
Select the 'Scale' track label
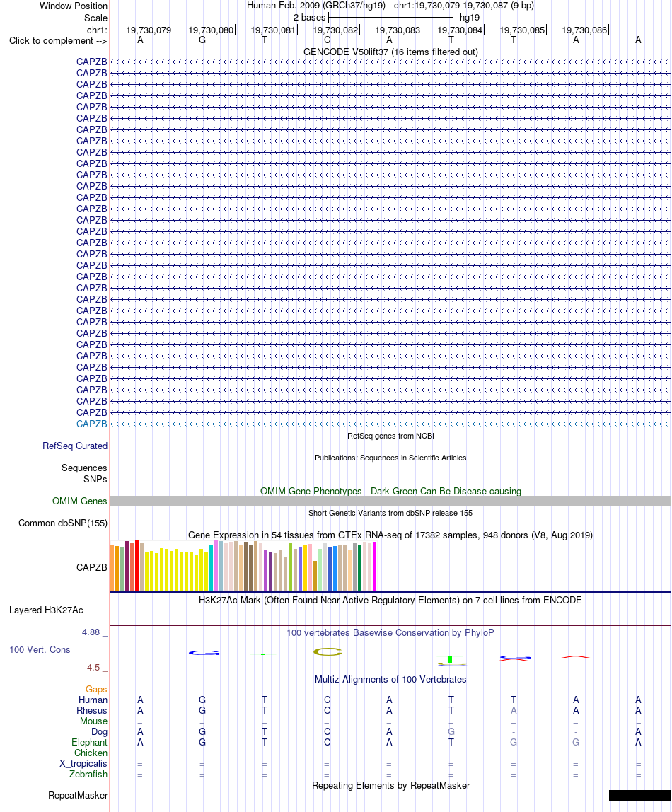point(95,18)
